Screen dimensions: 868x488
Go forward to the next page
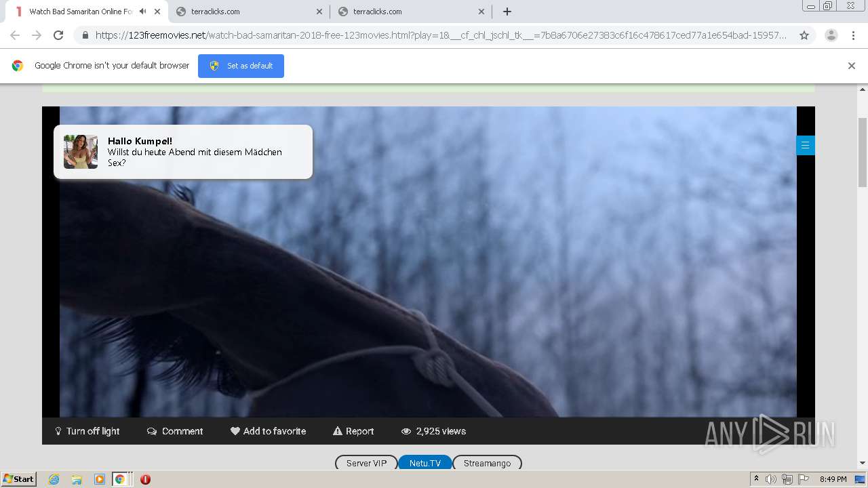(x=37, y=35)
